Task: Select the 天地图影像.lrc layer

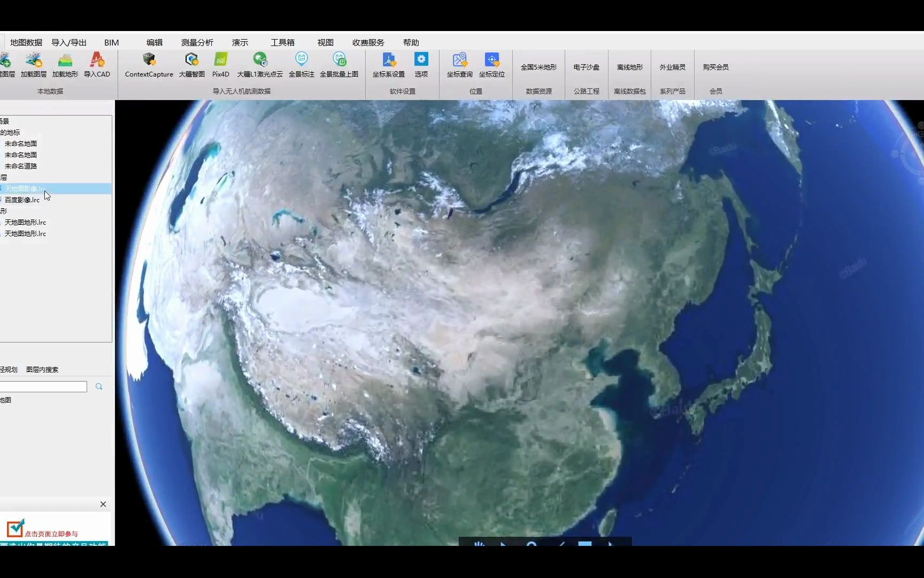Action: point(25,188)
